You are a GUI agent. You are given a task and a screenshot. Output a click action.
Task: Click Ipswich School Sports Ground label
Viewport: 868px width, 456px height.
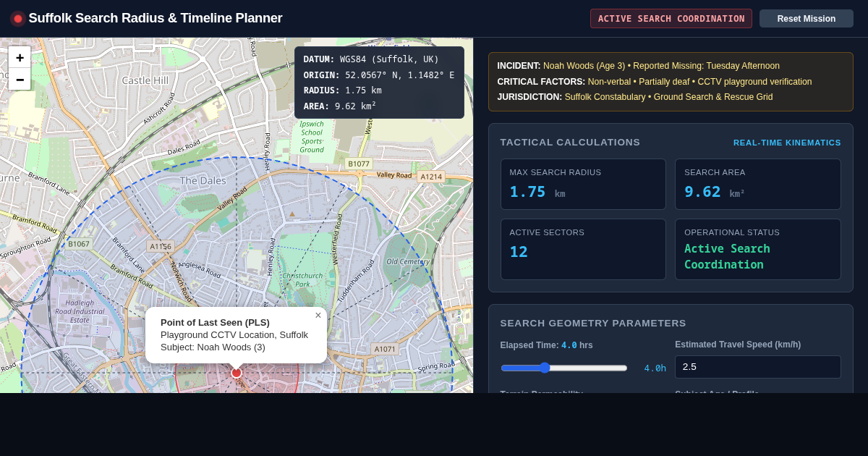coord(312,137)
